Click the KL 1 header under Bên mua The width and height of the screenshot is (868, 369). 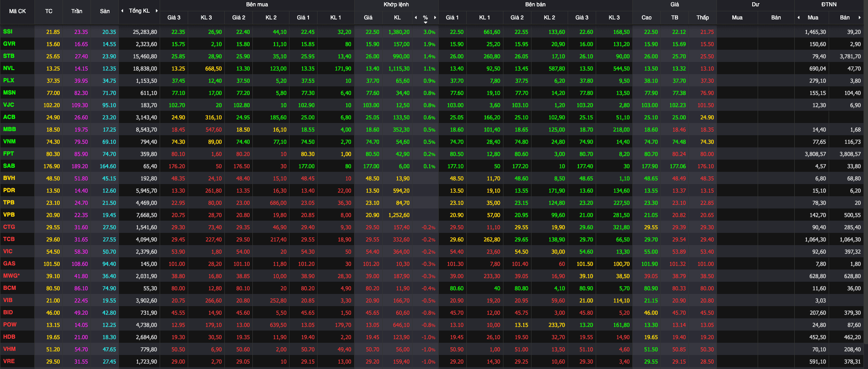tap(336, 18)
